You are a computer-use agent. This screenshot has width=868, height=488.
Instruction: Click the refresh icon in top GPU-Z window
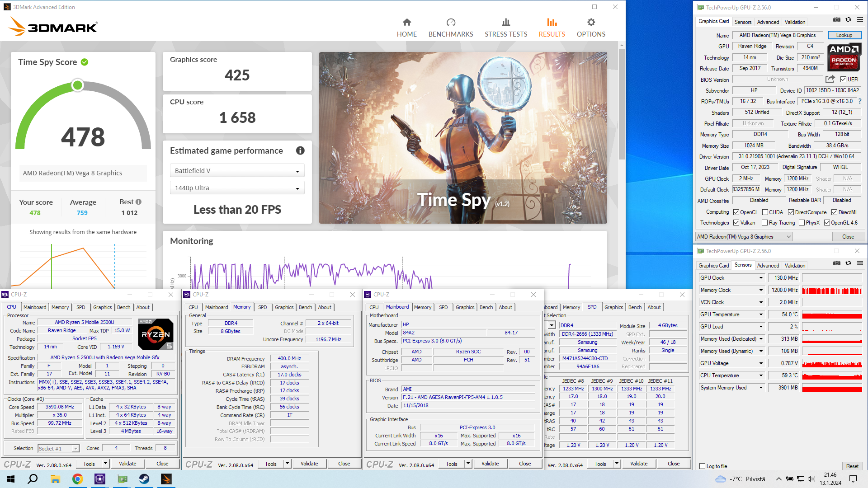[x=848, y=19]
